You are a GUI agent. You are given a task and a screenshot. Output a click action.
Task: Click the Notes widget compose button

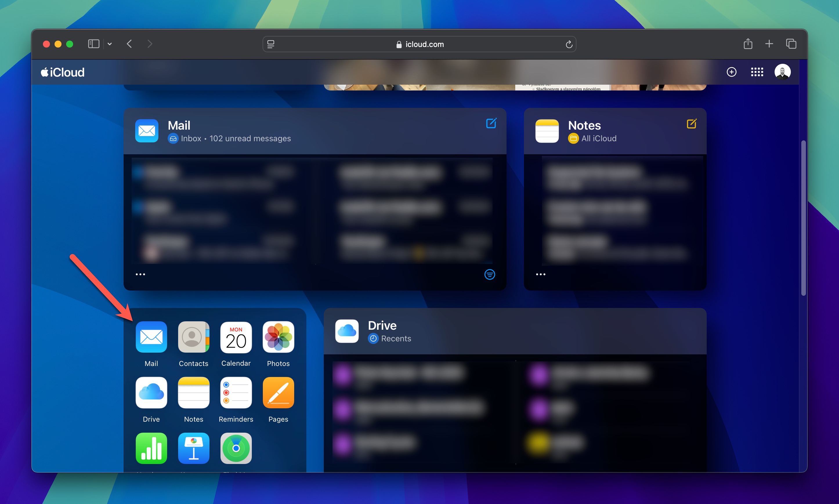tap(691, 125)
